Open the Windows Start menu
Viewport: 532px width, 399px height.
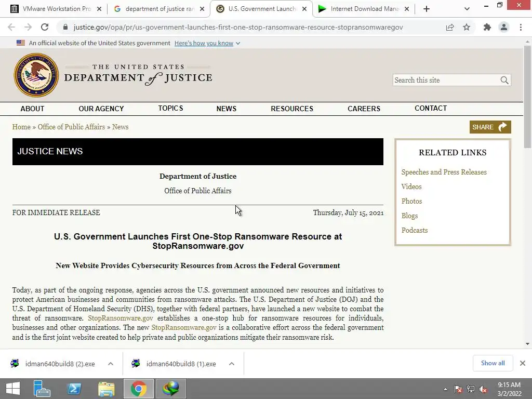pos(13,389)
